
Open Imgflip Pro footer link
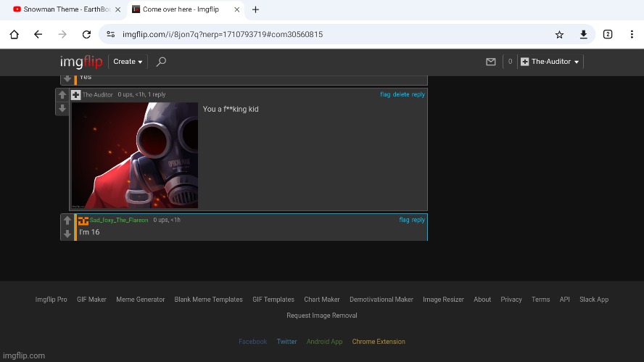pyautogui.click(x=51, y=300)
